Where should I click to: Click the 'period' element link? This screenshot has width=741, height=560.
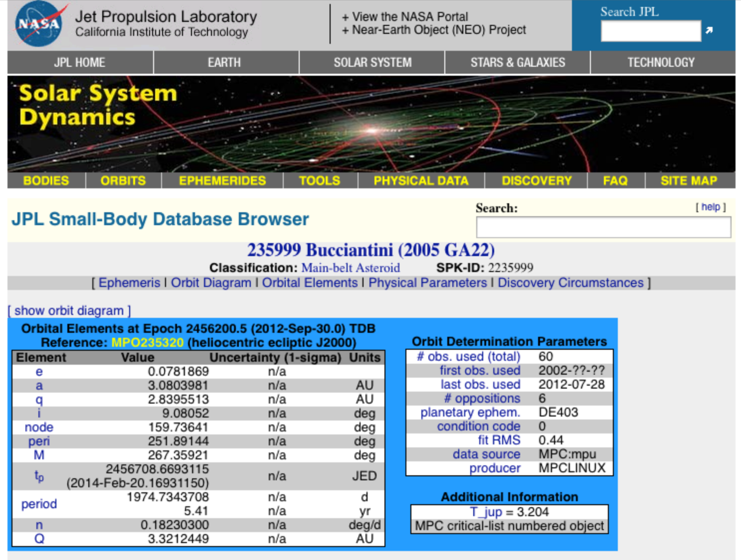[39, 504]
